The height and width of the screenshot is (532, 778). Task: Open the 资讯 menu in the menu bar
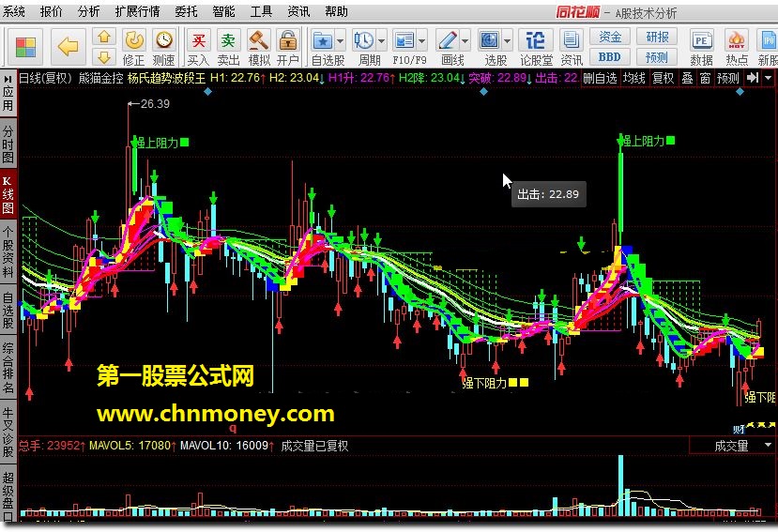click(x=298, y=11)
